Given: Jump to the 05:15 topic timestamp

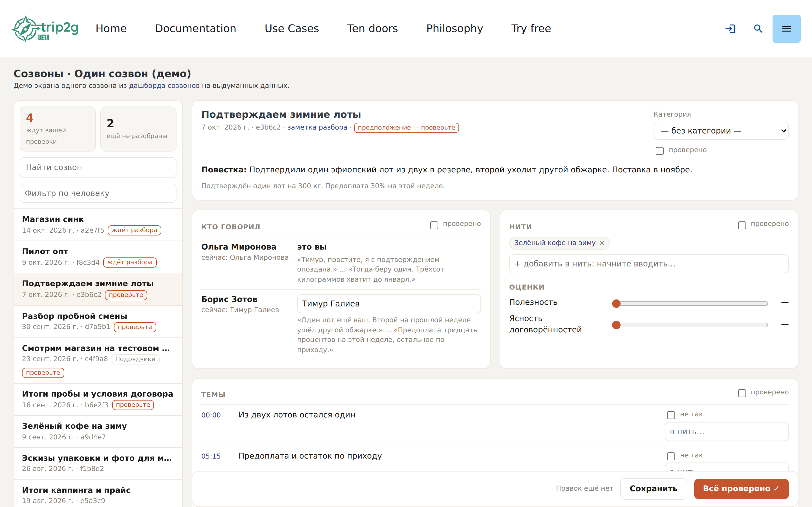Looking at the screenshot, I should (x=211, y=456).
